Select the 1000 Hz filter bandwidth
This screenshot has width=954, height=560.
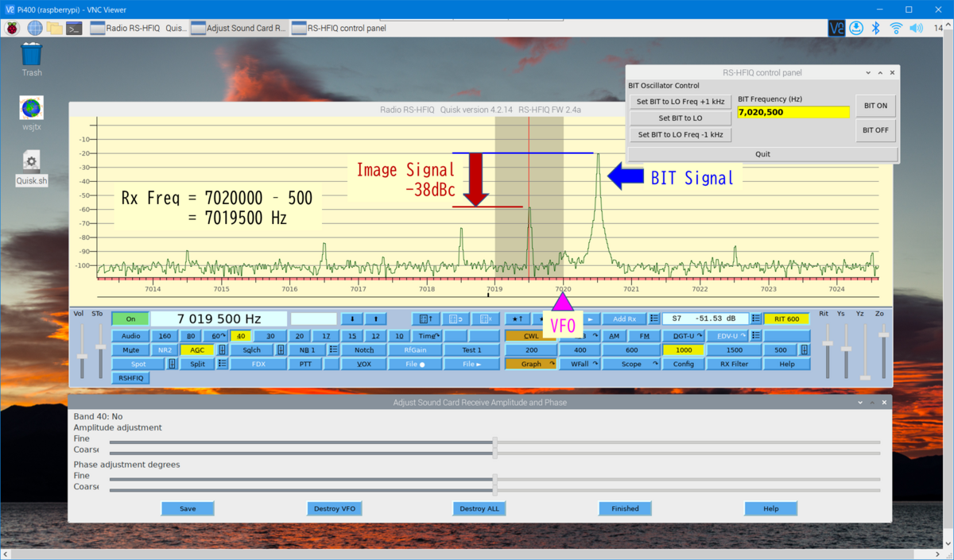click(x=684, y=350)
